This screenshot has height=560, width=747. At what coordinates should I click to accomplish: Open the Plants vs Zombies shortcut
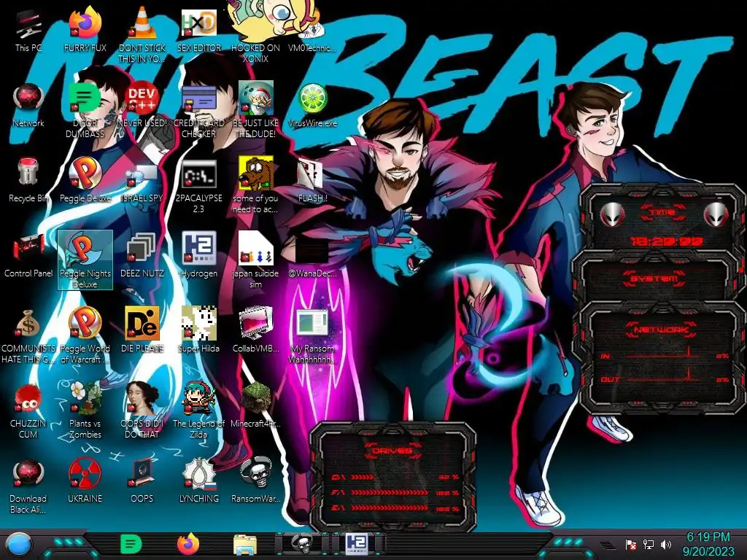coord(85,411)
